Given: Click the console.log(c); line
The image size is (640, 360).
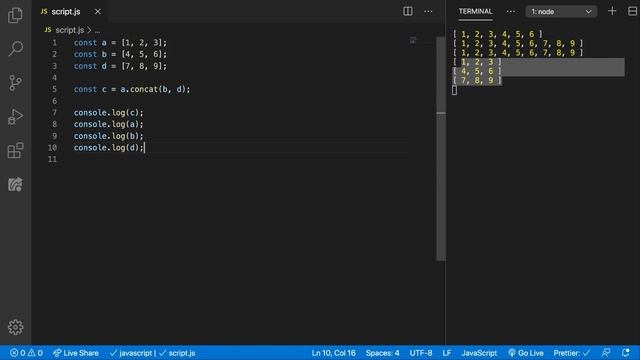Looking at the screenshot, I should point(109,113).
